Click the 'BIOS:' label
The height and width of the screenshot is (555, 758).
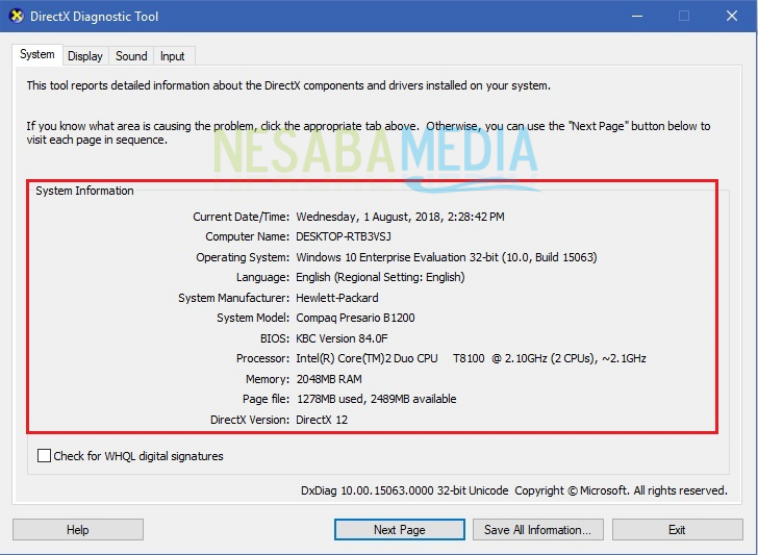(275, 338)
